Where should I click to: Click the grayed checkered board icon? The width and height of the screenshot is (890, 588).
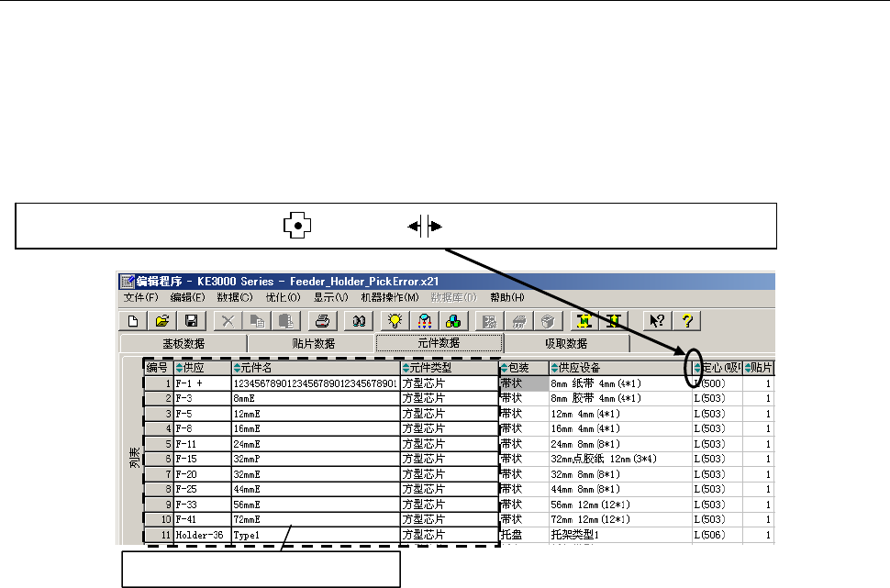pos(489,321)
